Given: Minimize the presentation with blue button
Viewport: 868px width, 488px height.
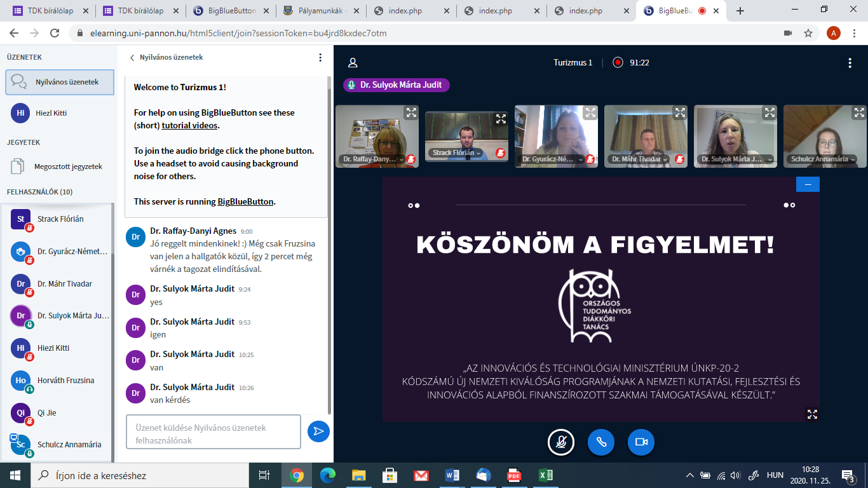Looking at the screenshot, I should 808,184.
